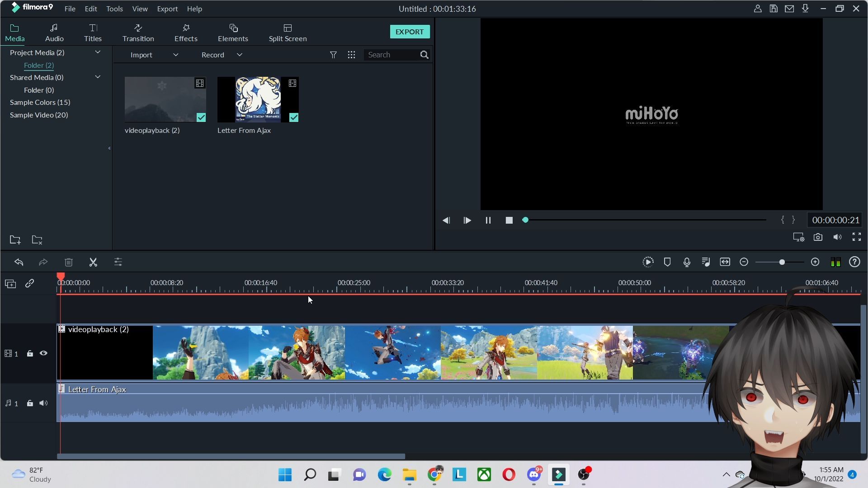868x488 pixels.
Task: Click Delete Folder icon
Action: (37, 240)
